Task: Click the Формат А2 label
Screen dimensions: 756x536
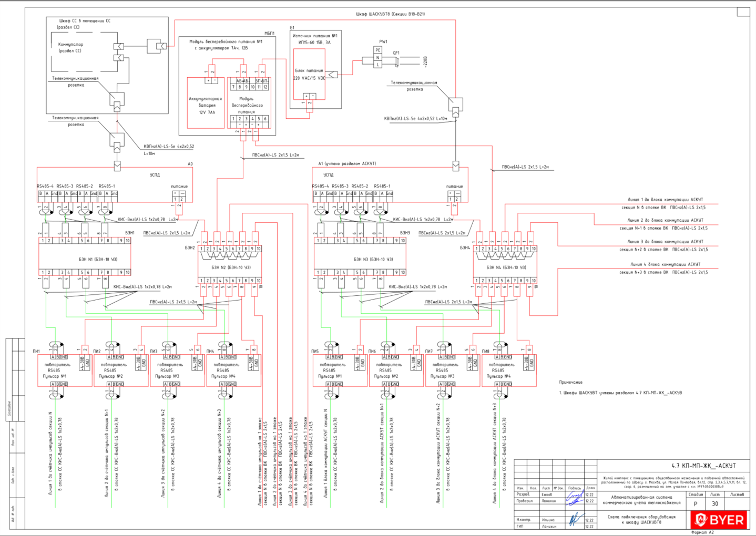Action: tap(702, 532)
